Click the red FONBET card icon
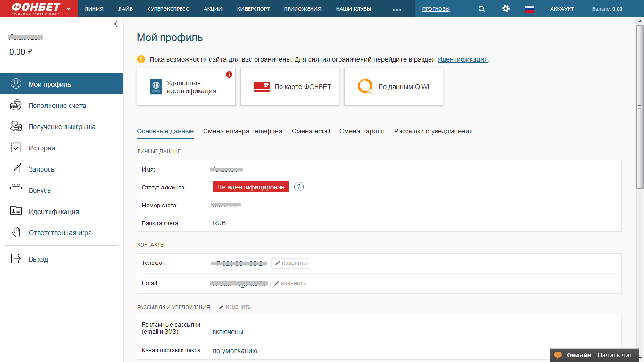644x362 pixels. [262, 87]
